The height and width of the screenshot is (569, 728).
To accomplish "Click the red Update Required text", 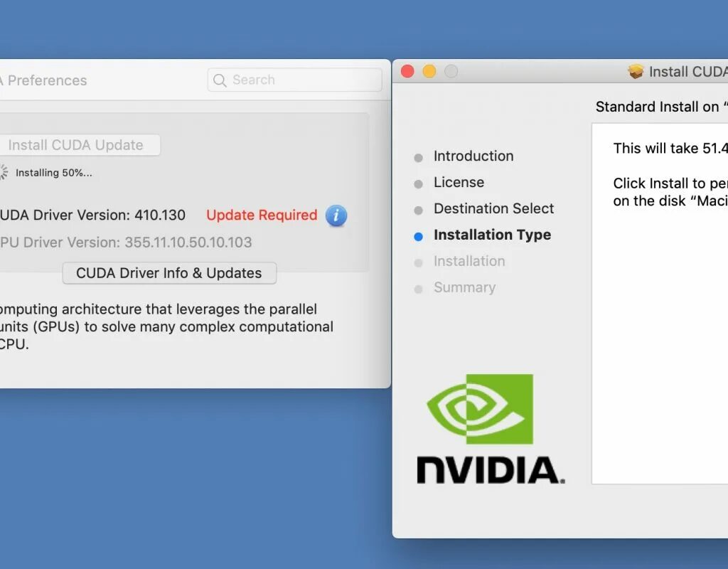I will tap(262, 215).
